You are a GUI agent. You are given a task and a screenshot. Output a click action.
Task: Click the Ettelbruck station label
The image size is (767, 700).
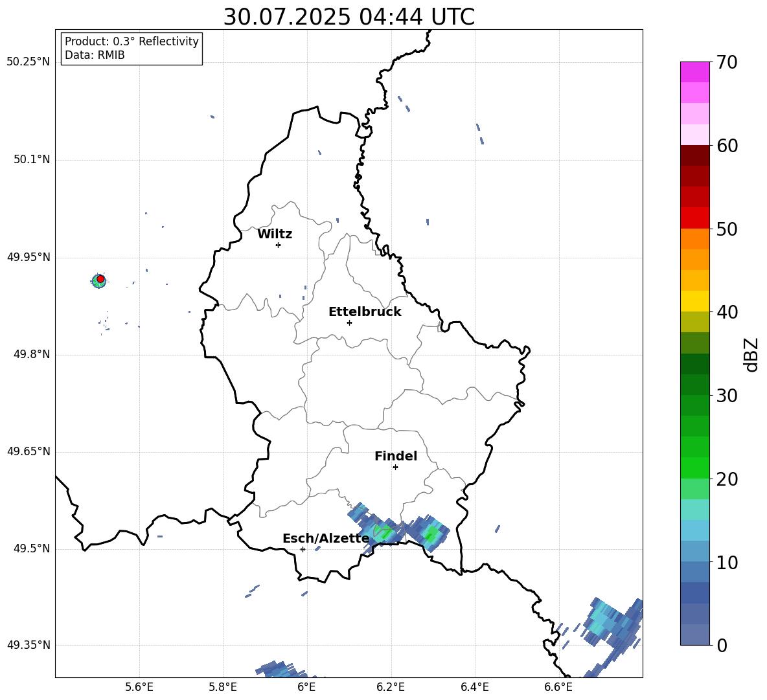(365, 312)
